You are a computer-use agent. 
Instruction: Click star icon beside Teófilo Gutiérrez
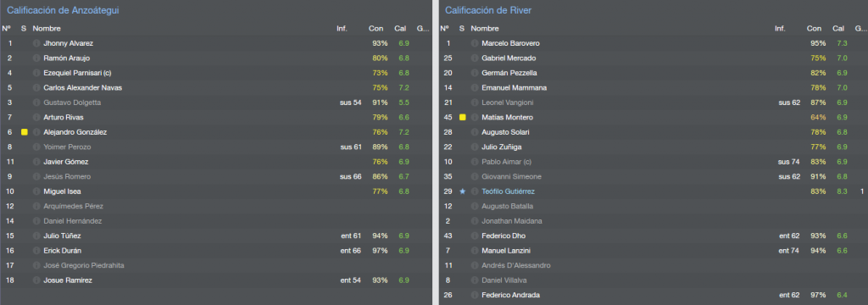(462, 191)
